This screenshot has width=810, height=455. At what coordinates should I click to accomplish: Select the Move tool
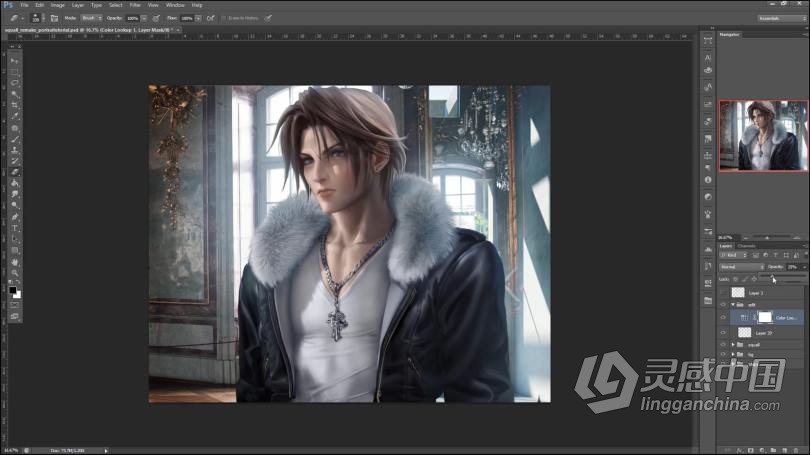coord(14,61)
